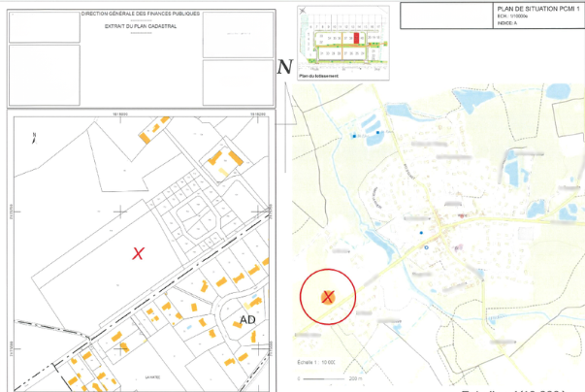Click the scale bar line beside the '200 m' label
The image size is (585, 392).
[x=323, y=378]
